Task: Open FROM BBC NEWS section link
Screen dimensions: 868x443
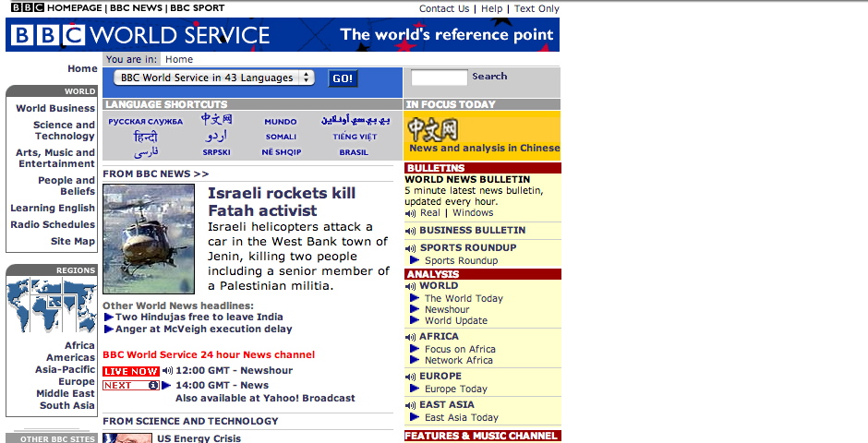Action: tap(155, 174)
